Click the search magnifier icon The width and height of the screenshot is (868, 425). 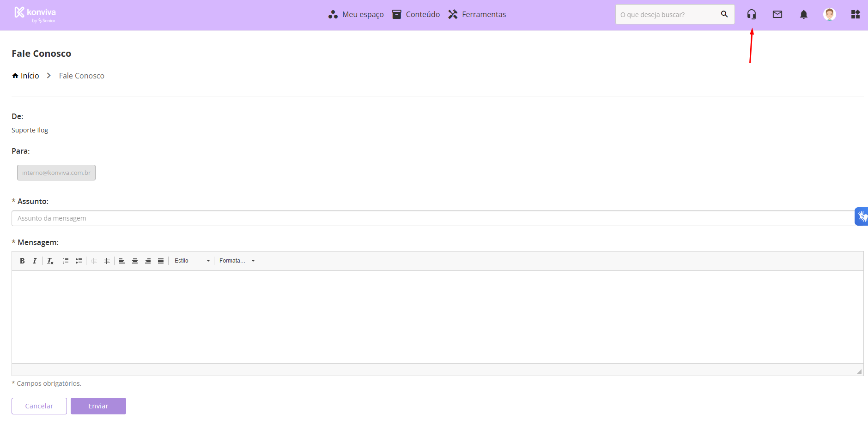point(724,14)
